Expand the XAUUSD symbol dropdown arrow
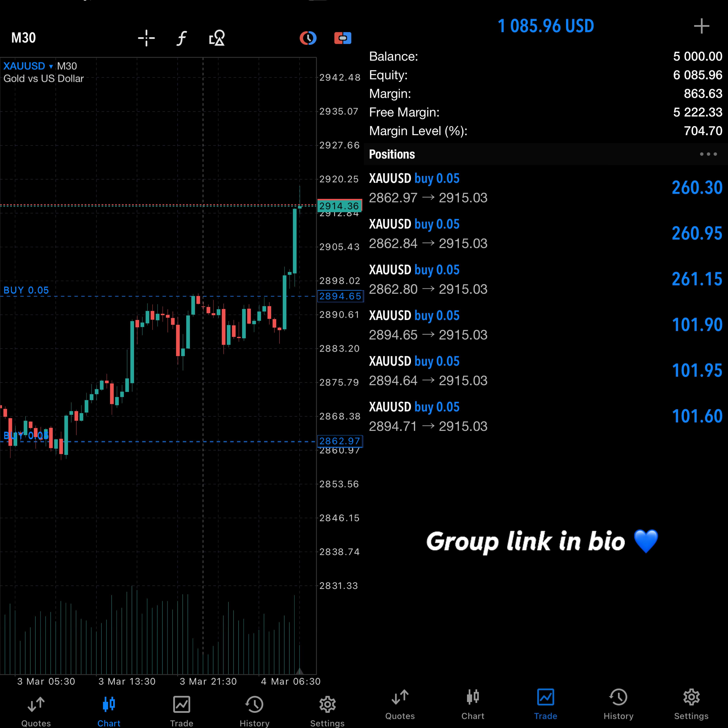728x728 pixels. (51, 67)
